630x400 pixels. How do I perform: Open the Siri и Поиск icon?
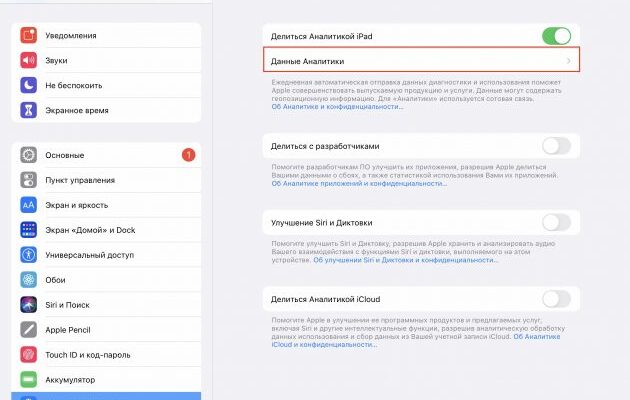tap(28, 304)
